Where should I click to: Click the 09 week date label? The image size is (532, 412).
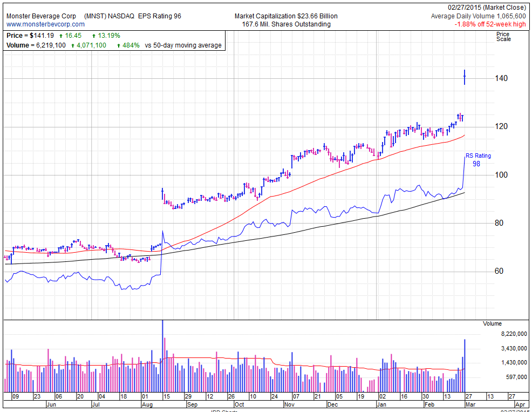pos(16,396)
